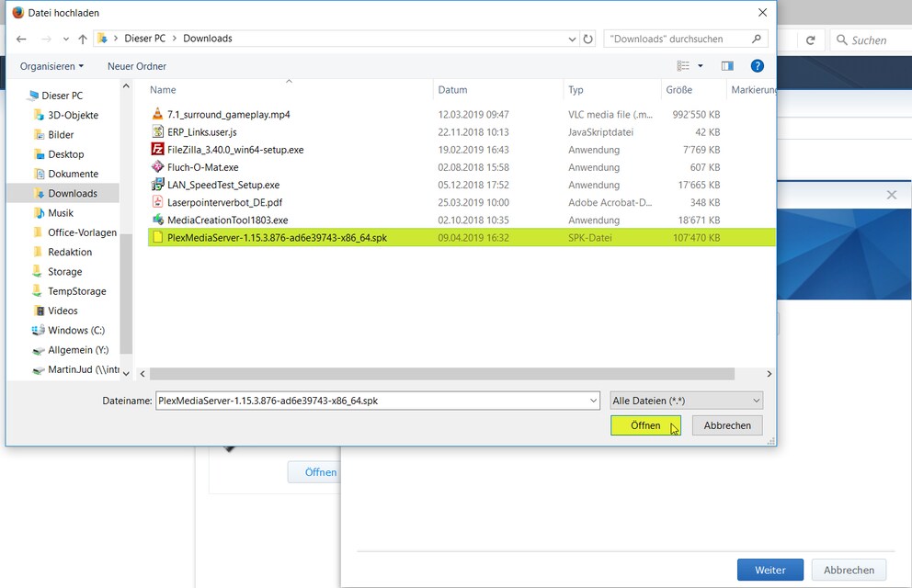The image size is (912, 588).
Task: Open the dialog help question mark
Action: [x=757, y=66]
